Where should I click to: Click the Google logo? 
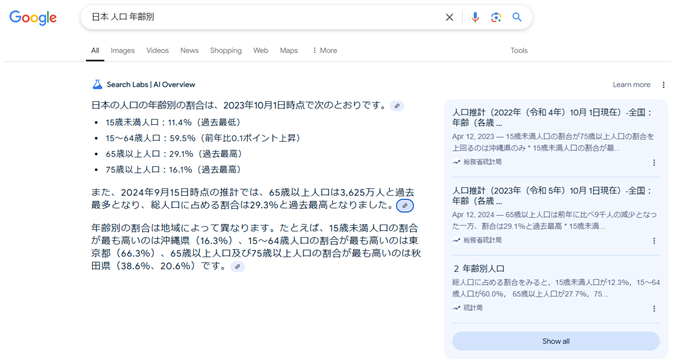click(x=33, y=18)
